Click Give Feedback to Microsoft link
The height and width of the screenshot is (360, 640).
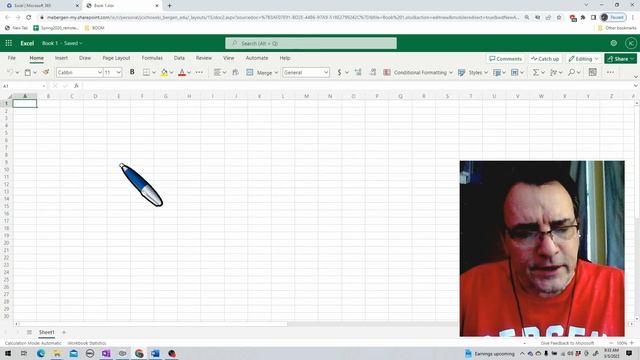(x=567, y=343)
